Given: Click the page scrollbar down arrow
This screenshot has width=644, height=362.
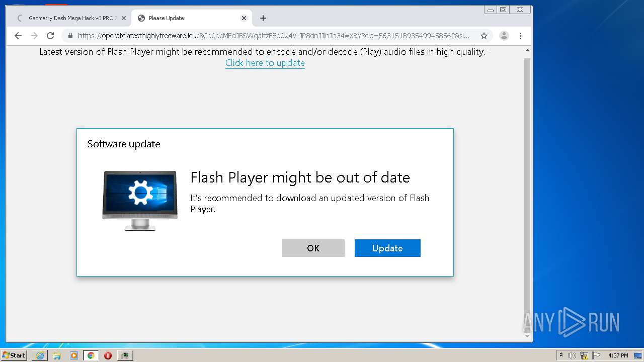Looking at the screenshot, I should [x=527, y=336].
